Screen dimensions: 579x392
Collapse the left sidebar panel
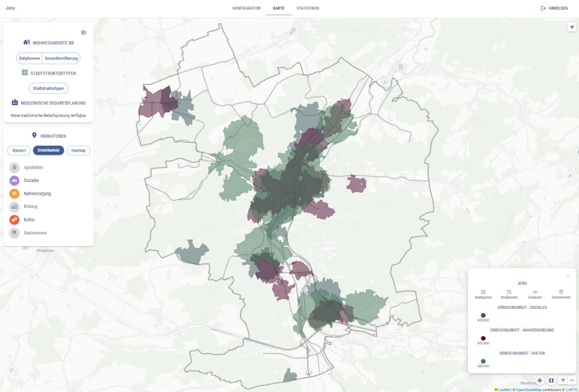coord(83,33)
